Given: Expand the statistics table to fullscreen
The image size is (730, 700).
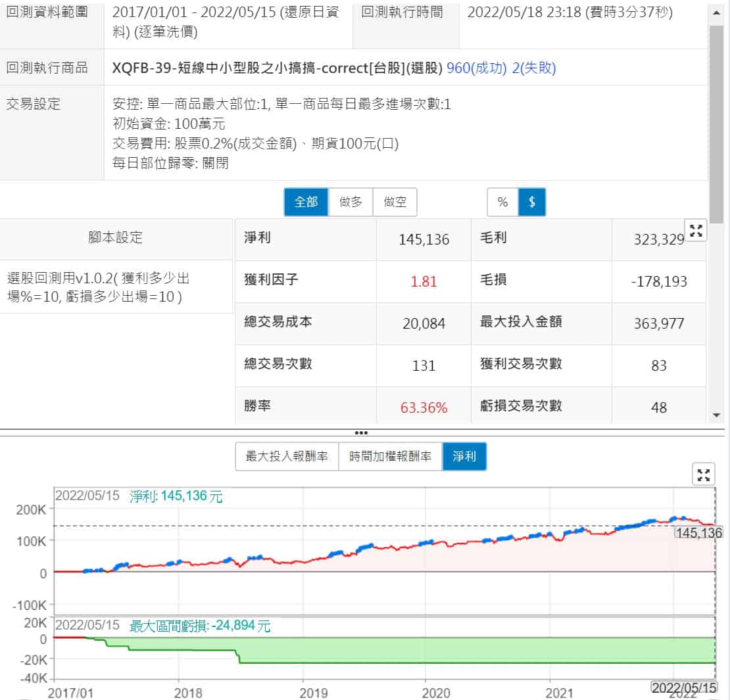Looking at the screenshot, I should (696, 231).
